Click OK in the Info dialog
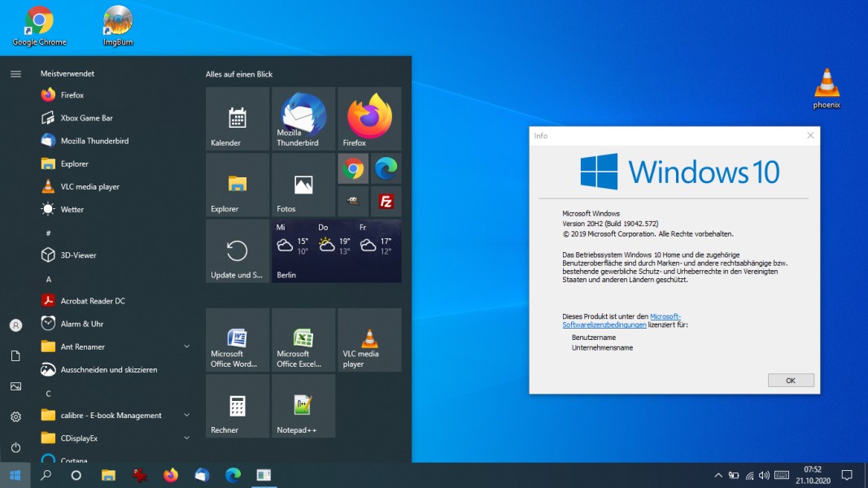868x488 pixels. [x=791, y=381]
